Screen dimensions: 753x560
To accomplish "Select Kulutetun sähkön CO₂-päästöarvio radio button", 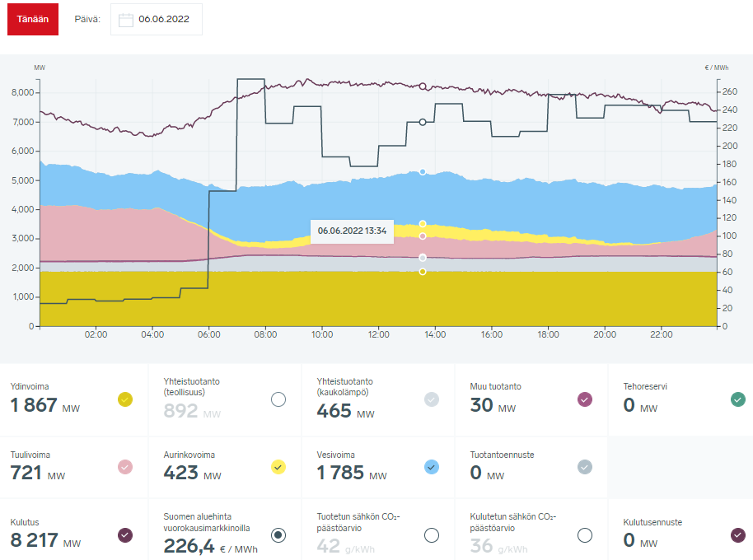I will tap(585, 535).
